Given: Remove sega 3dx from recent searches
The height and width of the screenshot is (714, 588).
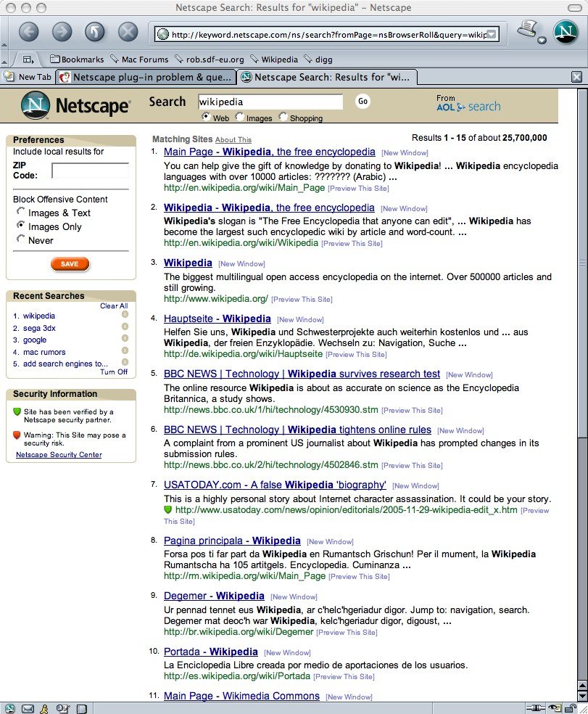Looking at the screenshot, I should [x=125, y=327].
